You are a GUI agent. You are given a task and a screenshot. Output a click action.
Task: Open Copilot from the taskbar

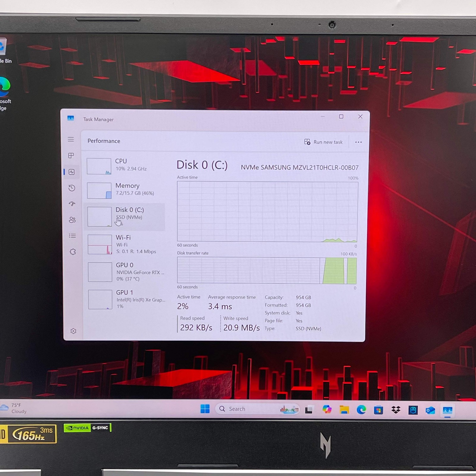[x=327, y=410]
